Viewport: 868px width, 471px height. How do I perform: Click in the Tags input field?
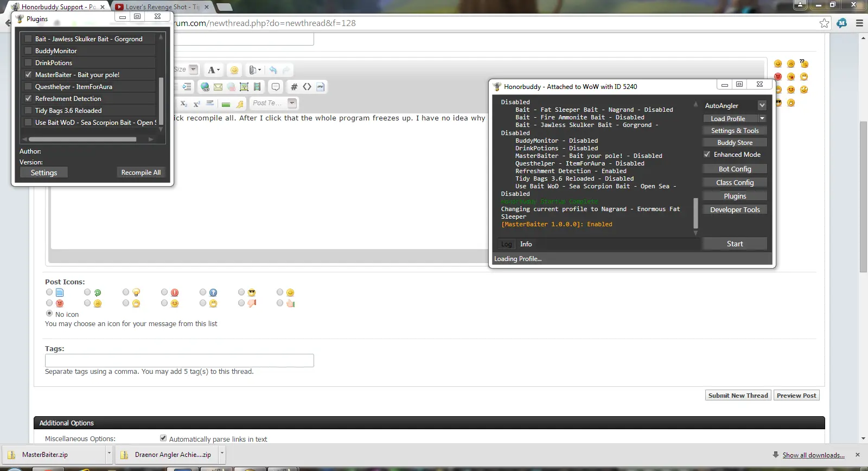pos(179,360)
